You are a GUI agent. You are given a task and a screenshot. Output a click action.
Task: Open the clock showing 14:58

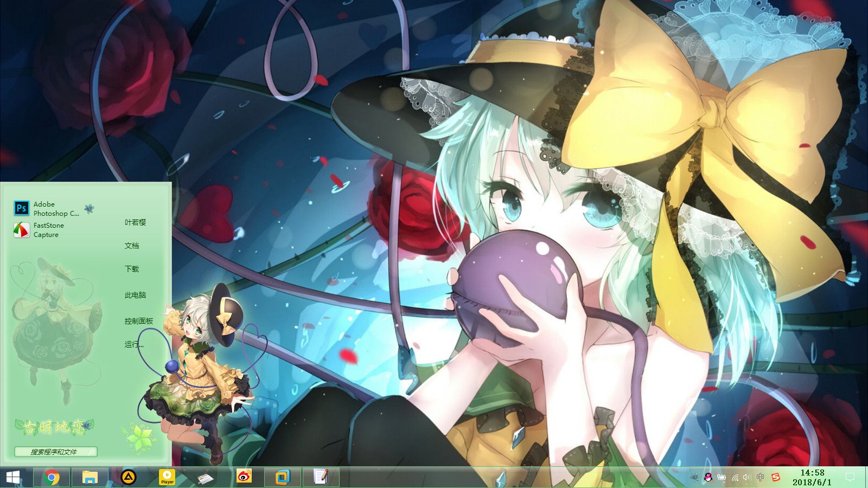coord(812,477)
